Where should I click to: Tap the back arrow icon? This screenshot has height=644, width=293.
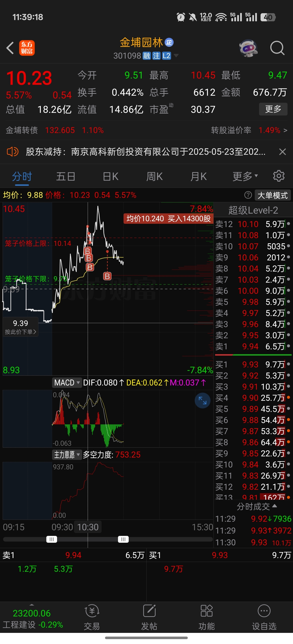point(10,48)
